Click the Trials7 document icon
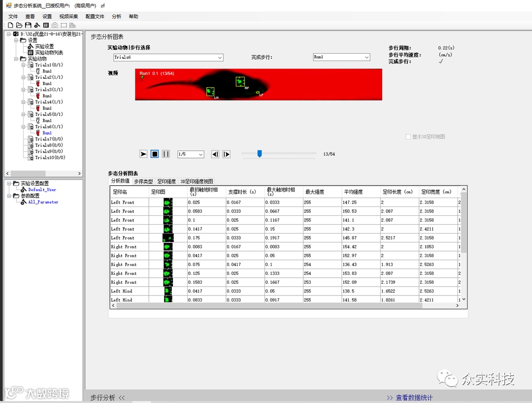 tap(31, 139)
